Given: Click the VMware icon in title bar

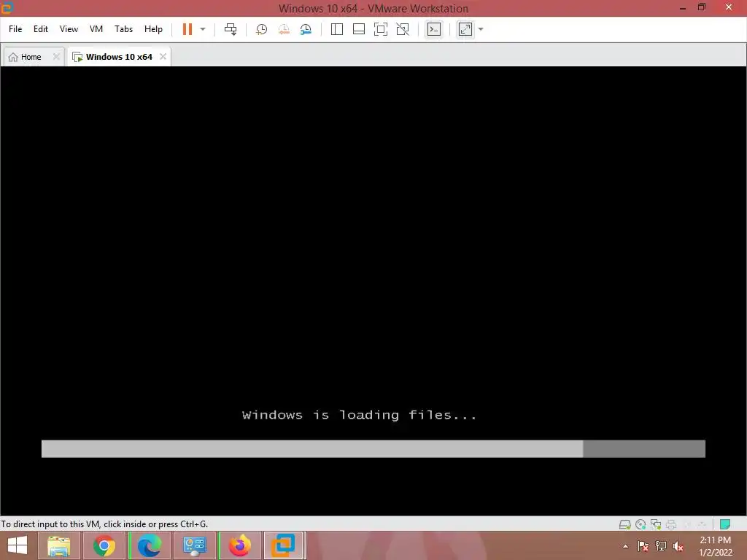Looking at the screenshot, I should (7, 8).
